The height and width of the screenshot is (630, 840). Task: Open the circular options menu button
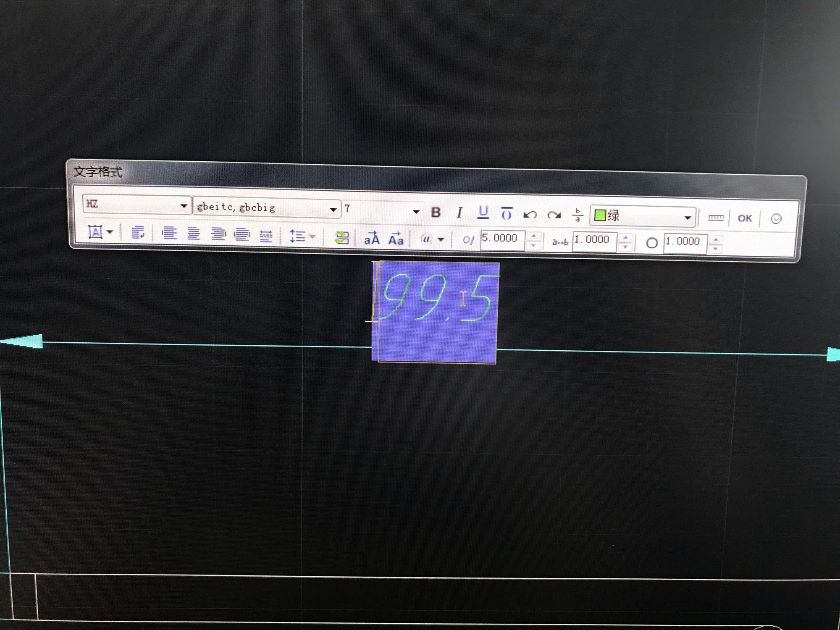click(x=776, y=219)
